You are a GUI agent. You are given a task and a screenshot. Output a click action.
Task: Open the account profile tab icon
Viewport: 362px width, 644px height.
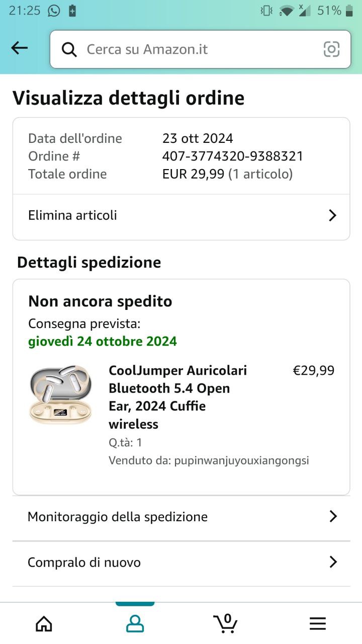tap(135, 624)
